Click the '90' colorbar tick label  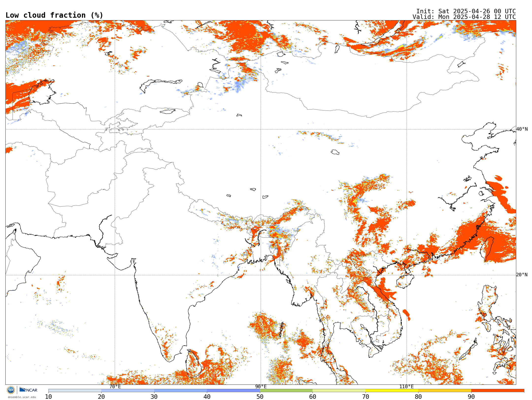(471, 397)
